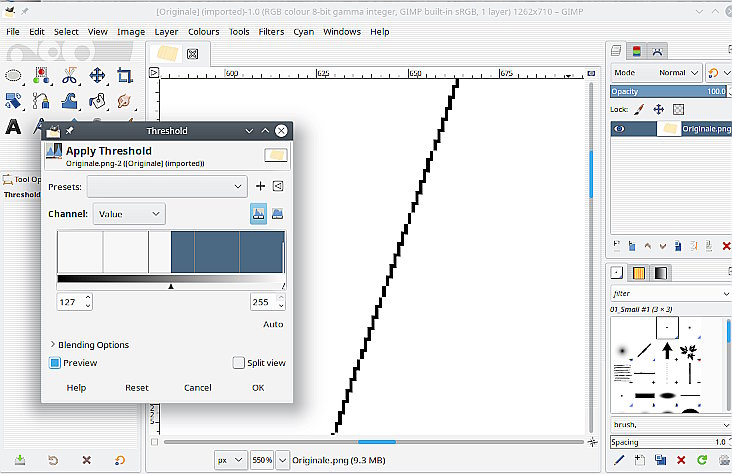Duplicate the layer using layers panel icon
Viewport: 732px width, 474px height.
tap(678, 246)
